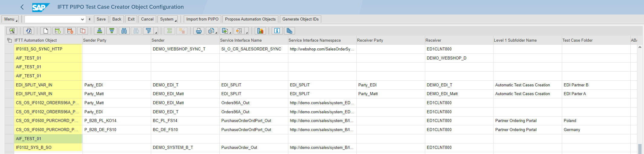Click the Sort Ascending icon
644x154 pixels.
coord(99,31)
